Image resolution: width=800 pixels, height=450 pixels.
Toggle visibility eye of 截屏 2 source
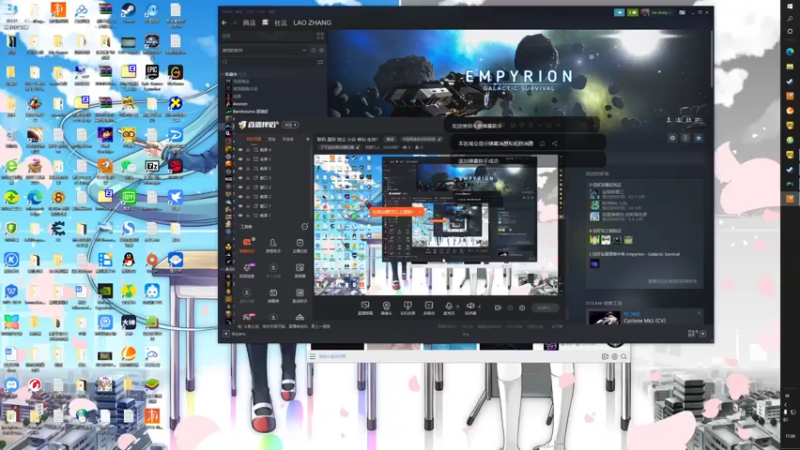tap(240, 196)
